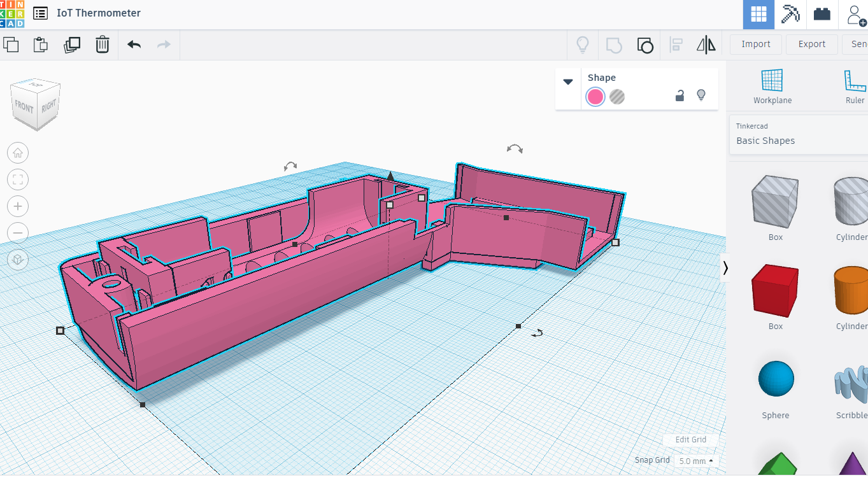Undo the last action
Image resolution: width=868 pixels, height=478 pixels.
pyautogui.click(x=134, y=45)
